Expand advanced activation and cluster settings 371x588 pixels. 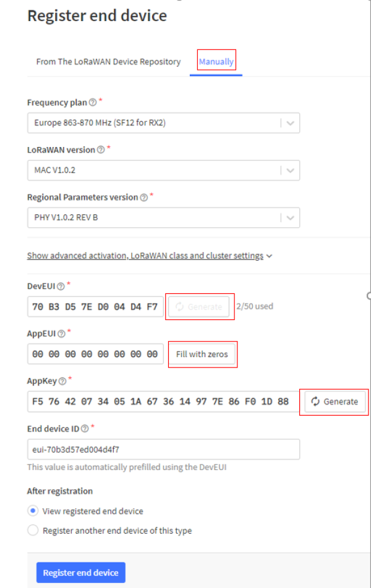click(150, 256)
